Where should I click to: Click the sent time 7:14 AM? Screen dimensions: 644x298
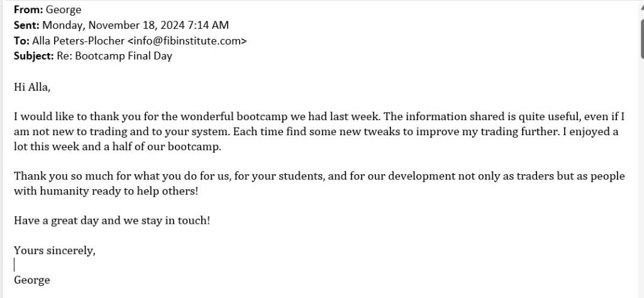pos(208,25)
